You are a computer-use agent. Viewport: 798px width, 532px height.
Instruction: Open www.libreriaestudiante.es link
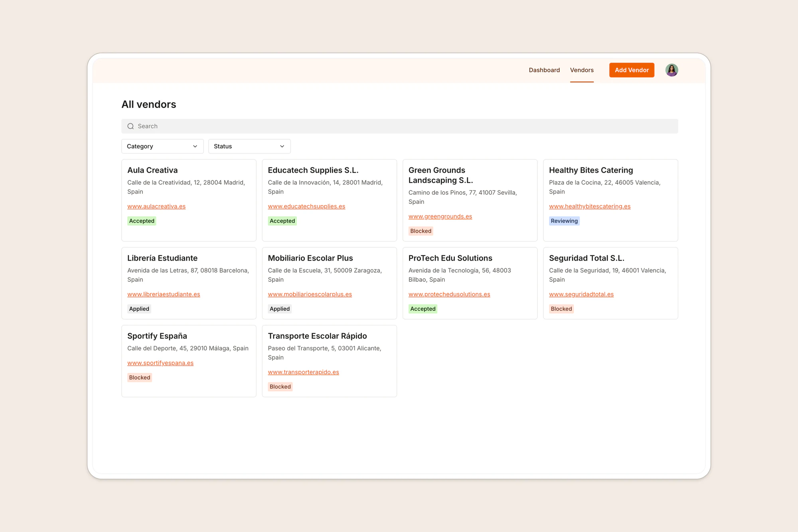(164, 294)
